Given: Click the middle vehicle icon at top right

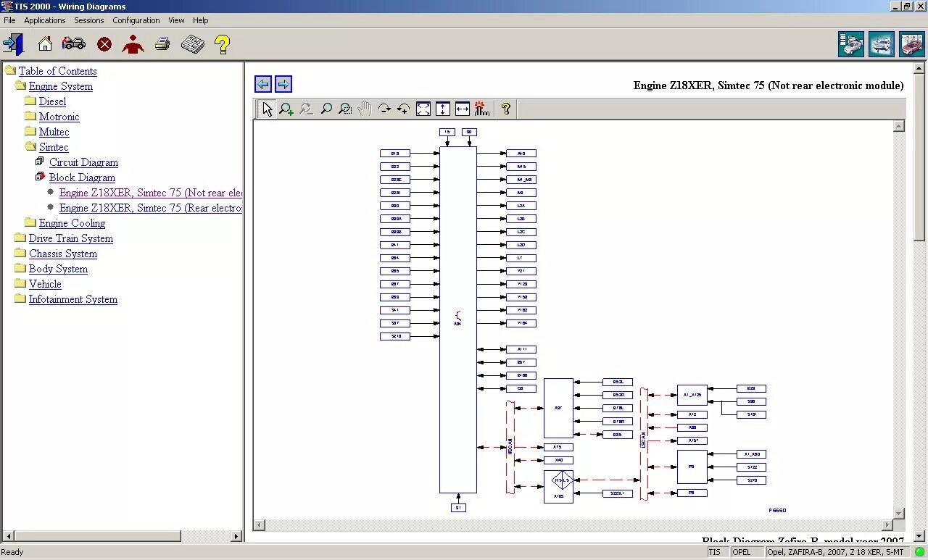Looking at the screenshot, I should click(882, 44).
